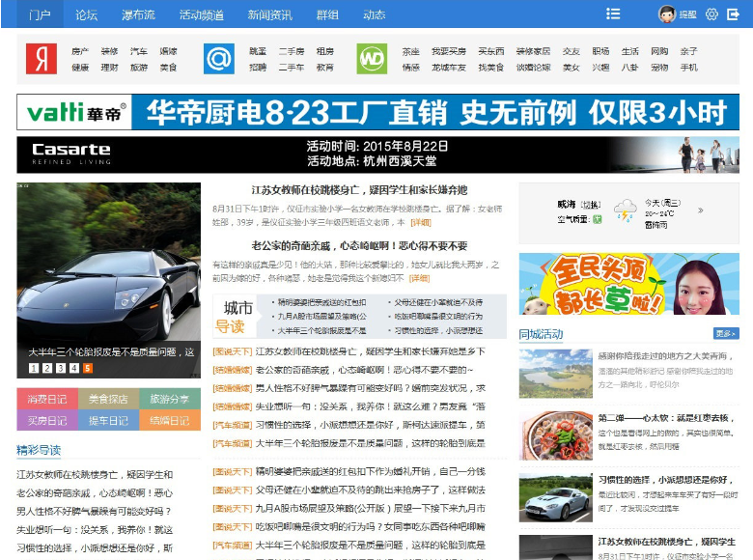Click the pink '消费日记' colored tile
The width and height of the screenshot is (753, 560).
46,399
